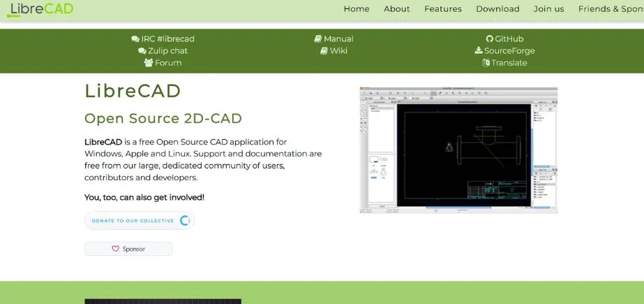Open the Wiki link

coord(338,50)
